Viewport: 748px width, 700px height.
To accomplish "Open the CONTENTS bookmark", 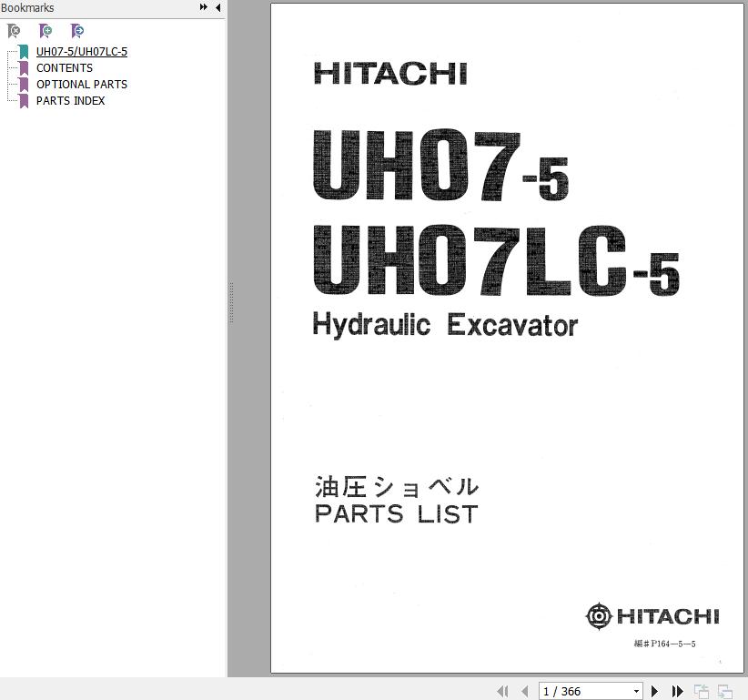I will tap(65, 67).
